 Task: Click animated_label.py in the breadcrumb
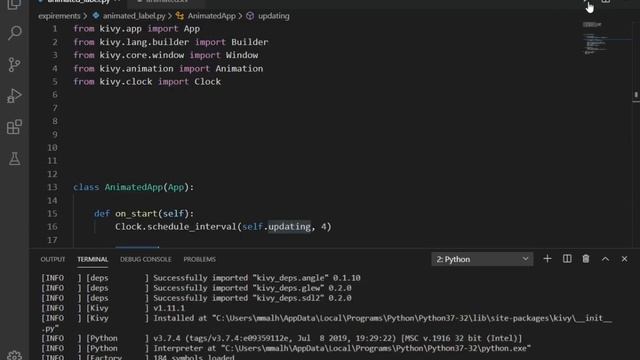tap(134, 16)
